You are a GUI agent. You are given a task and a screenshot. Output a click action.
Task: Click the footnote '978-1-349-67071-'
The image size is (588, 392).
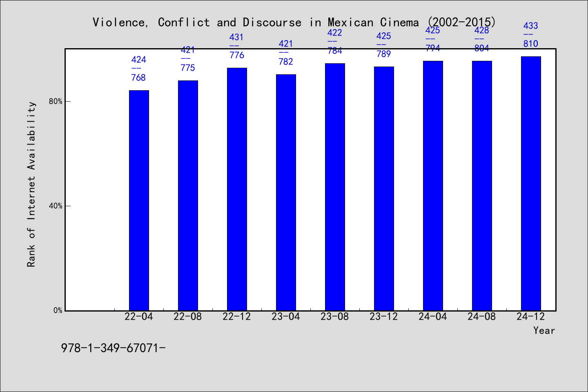pyautogui.click(x=113, y=348)
